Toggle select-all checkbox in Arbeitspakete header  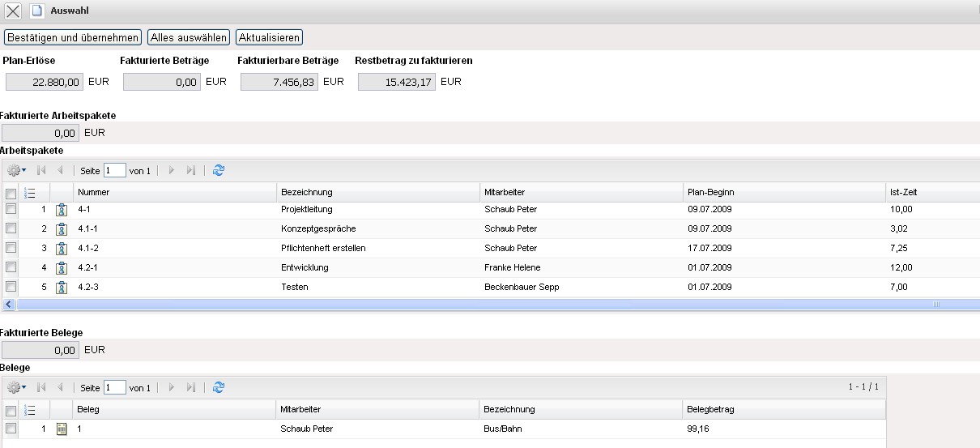tap(11, 194)
